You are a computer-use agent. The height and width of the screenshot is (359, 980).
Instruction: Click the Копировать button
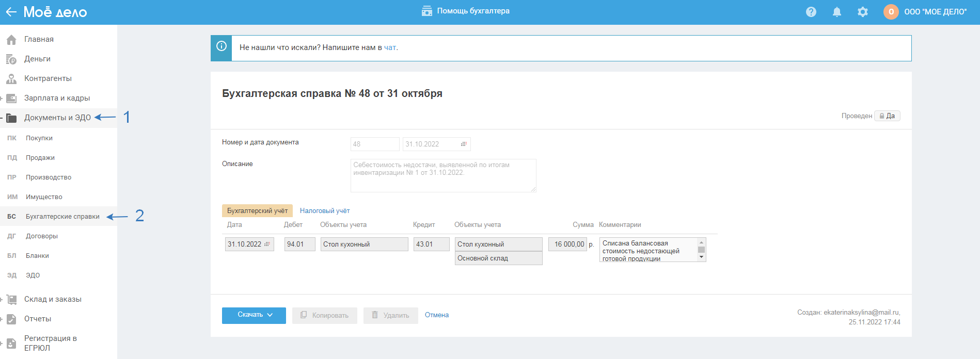pos(325,316)
